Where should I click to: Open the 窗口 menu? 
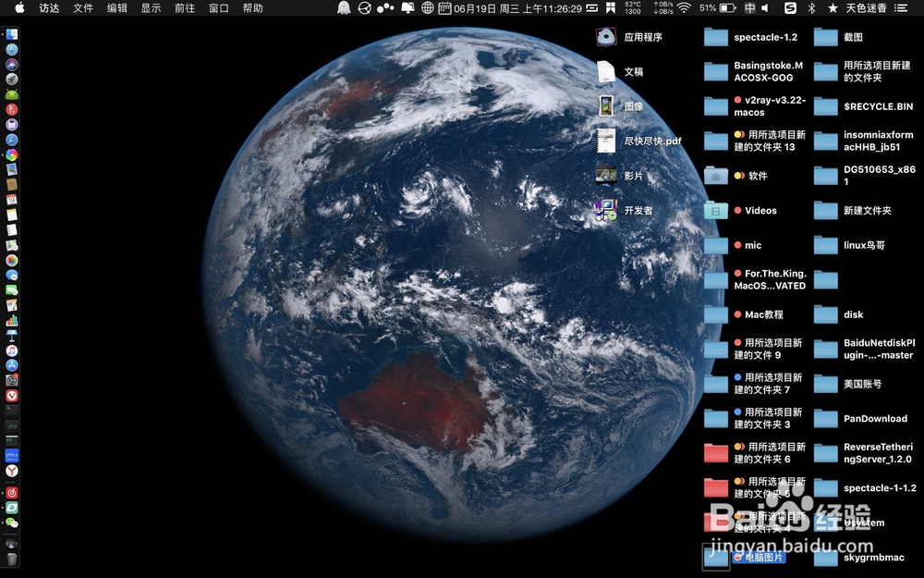tap(219, 7)
